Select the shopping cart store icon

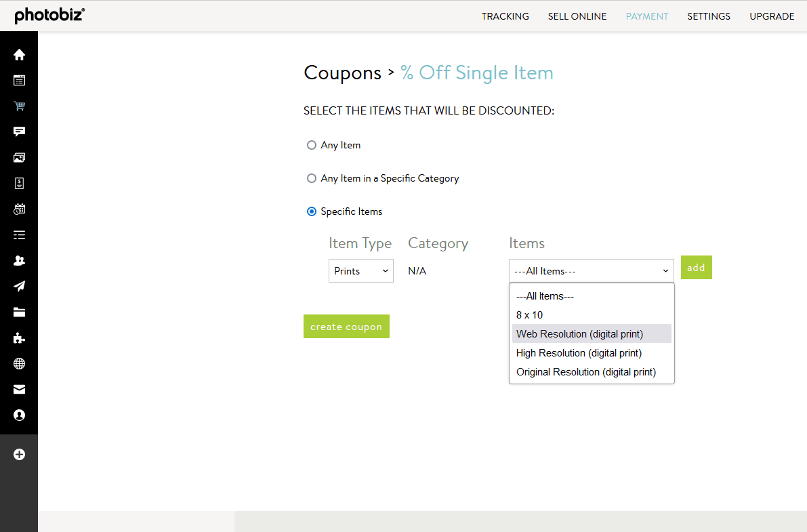click(x=19, y=106)
